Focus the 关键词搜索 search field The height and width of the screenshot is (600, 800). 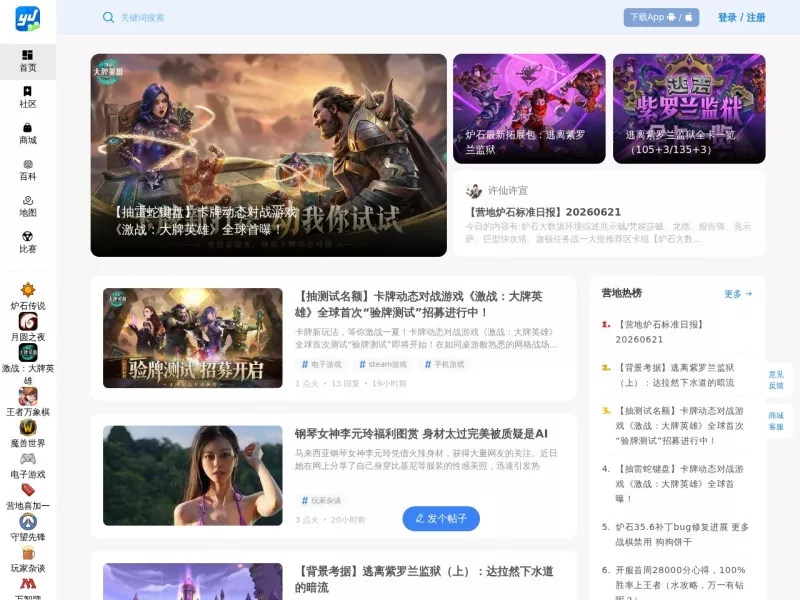tap(142, 17)
